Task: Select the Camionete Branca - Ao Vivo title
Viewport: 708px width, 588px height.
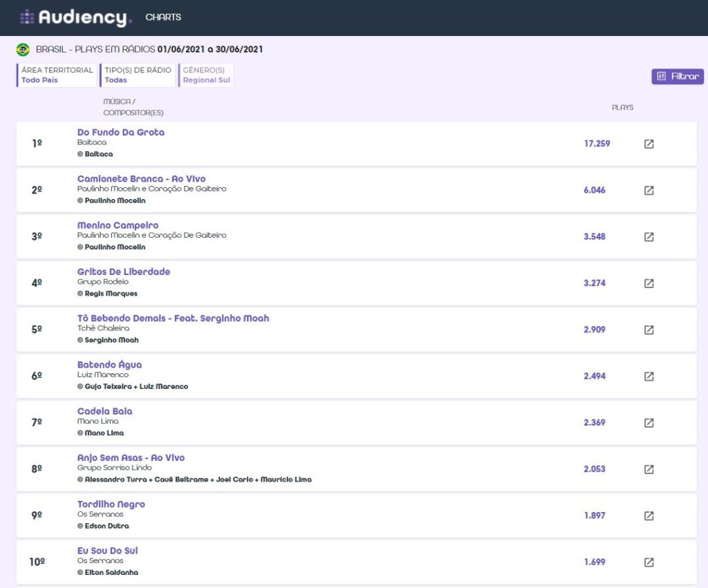Action: click(141, 179)
